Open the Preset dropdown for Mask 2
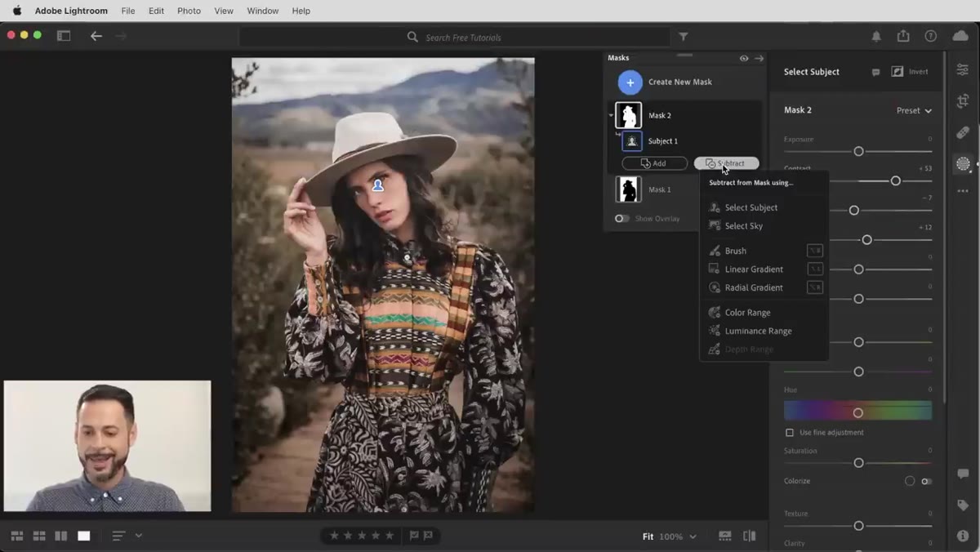 pos(914,110)
